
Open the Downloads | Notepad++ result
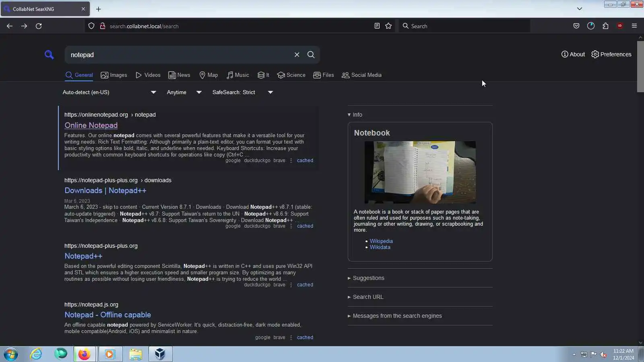pyautogui.click(x=105, y=191)
